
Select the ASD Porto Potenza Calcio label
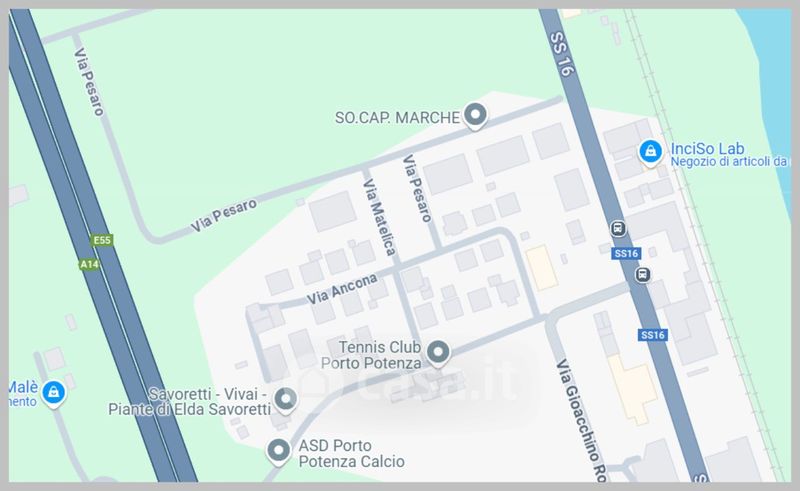(x=352, y=453)
